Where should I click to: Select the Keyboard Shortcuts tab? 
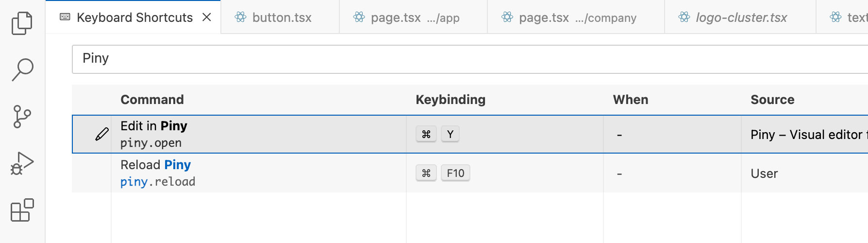[134, 17]
